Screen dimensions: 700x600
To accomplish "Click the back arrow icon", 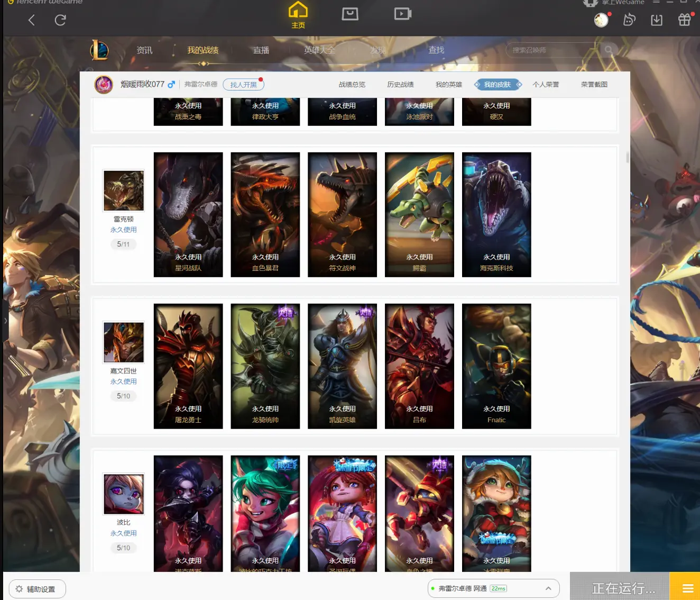I will [32, 20].
